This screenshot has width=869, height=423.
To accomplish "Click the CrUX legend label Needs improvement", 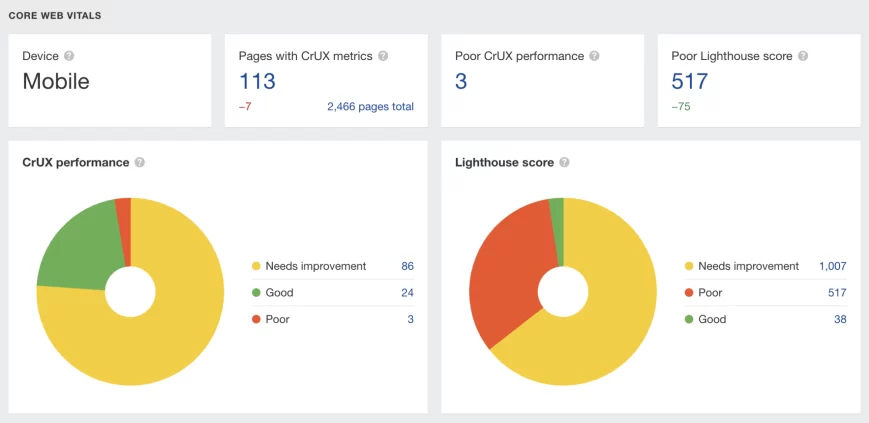I will [x=316, y=267].
